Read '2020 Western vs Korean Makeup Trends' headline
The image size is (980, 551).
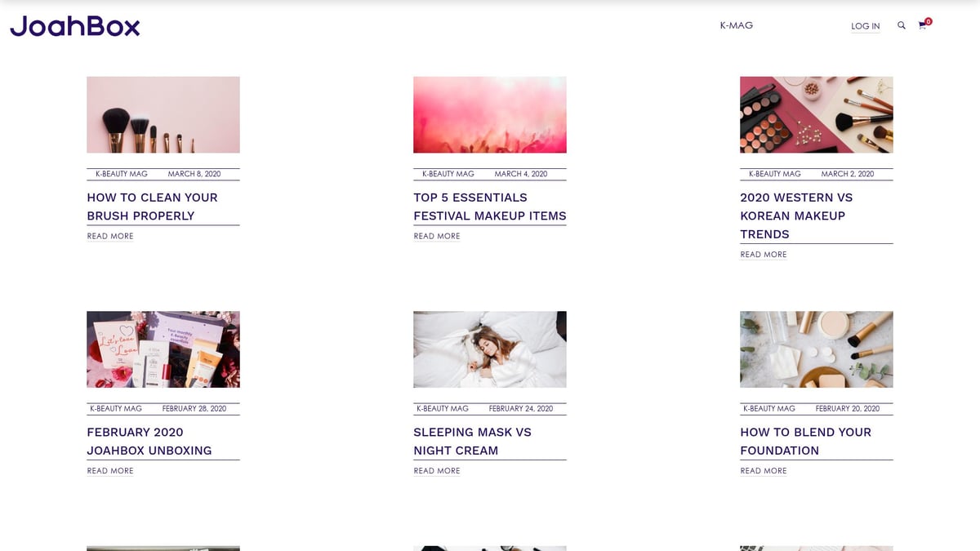tap(796, 216)
